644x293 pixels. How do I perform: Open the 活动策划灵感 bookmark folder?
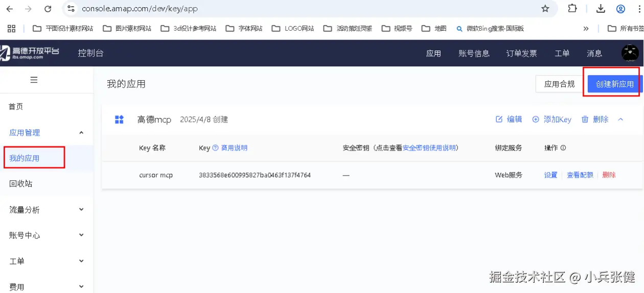pos(348,29)
